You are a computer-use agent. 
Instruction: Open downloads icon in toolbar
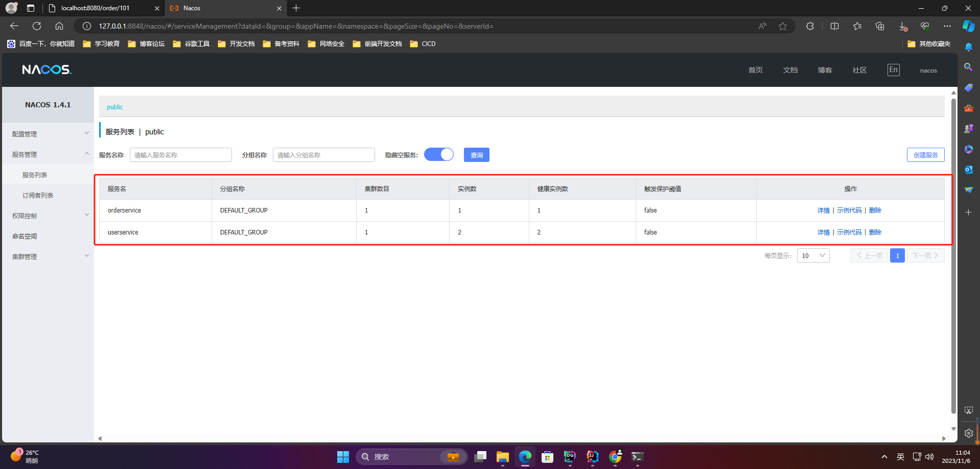[x=902, y=26]
